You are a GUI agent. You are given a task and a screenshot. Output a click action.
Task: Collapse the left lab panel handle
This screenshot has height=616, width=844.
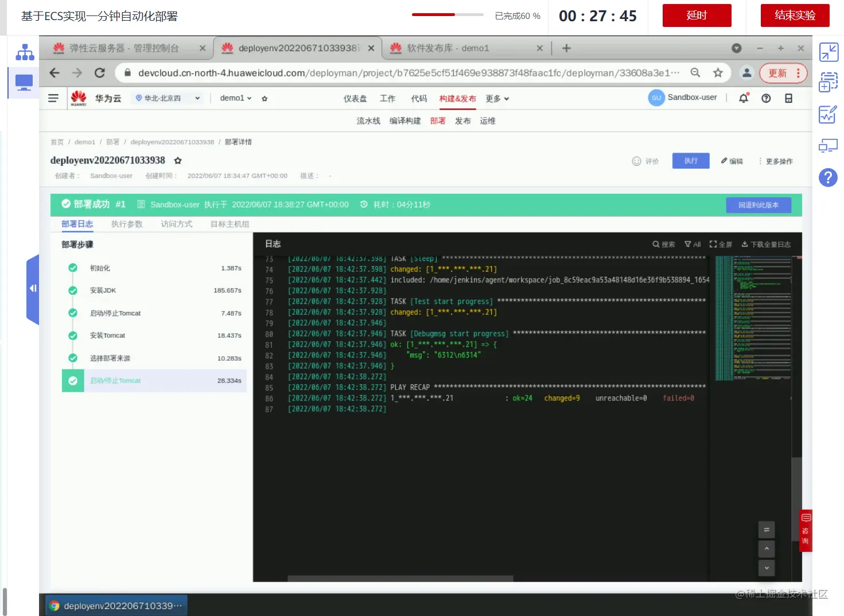(33, 288)
